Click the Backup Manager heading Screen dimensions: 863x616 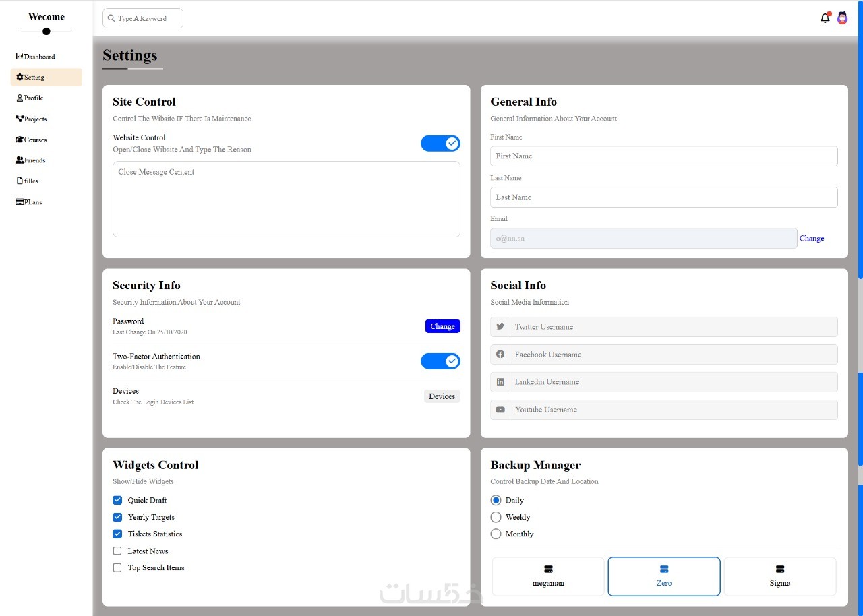pyautogui.click(x=535, y=465)
